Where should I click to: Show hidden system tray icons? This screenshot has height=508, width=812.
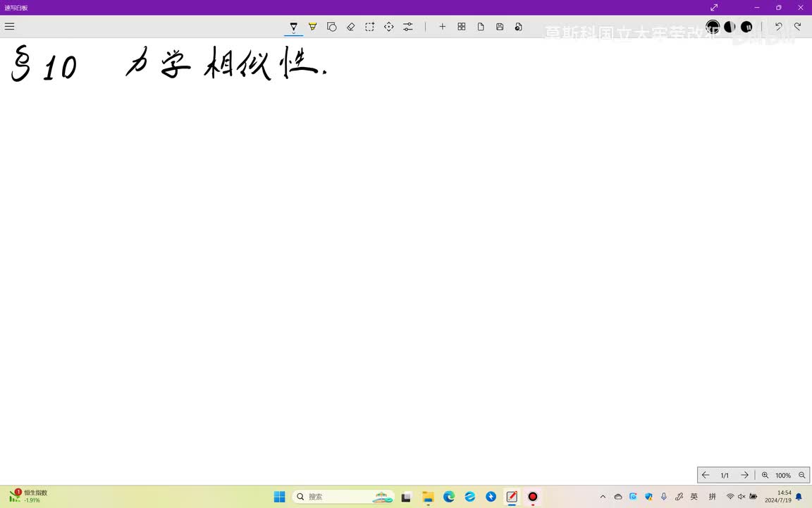603,497
